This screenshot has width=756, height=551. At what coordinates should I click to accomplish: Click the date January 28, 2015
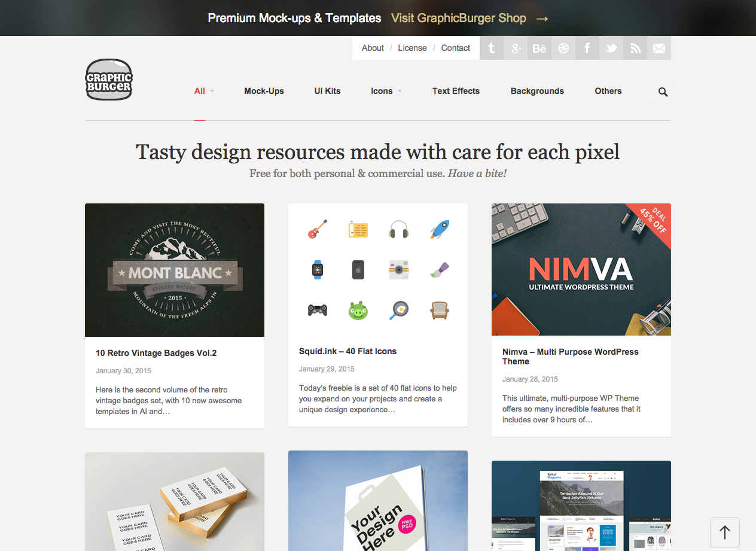point(530,379)
